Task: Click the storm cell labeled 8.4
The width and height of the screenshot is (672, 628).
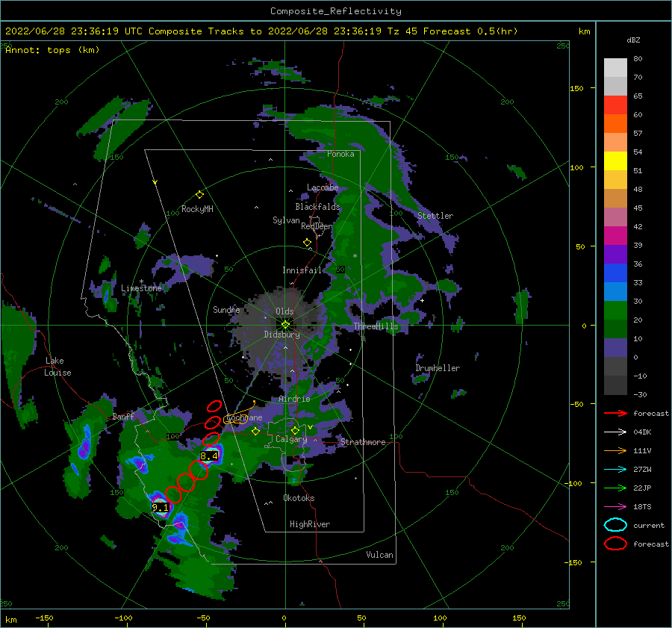Action: coord(209,456)
